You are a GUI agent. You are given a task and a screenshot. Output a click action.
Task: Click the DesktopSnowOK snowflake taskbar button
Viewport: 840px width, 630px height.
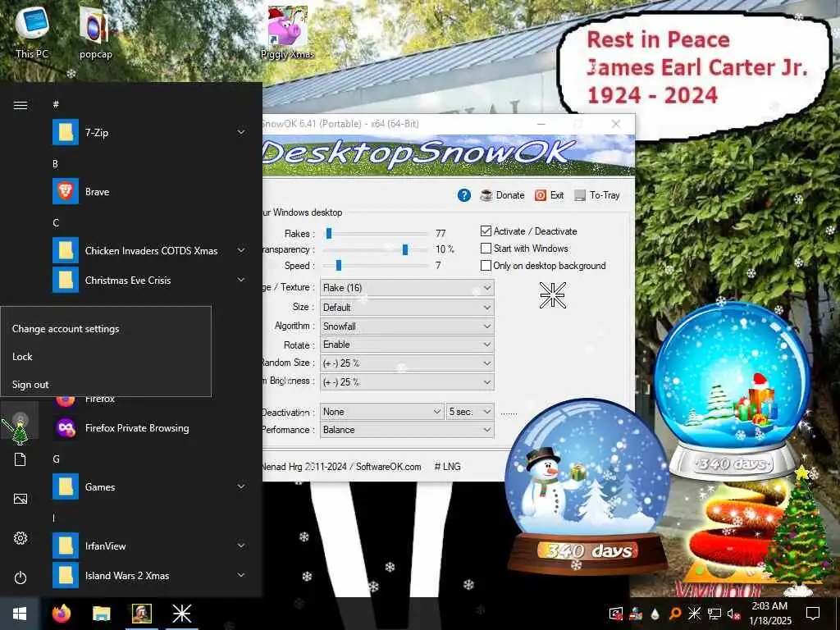tap(181, 614)
